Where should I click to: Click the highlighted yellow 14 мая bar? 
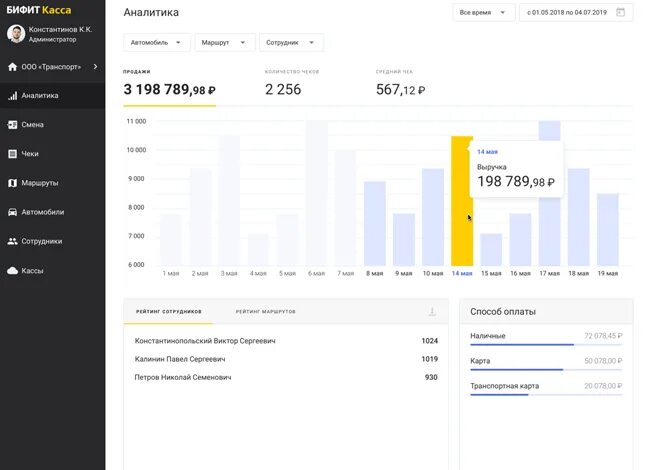click(x=462, y=201)
